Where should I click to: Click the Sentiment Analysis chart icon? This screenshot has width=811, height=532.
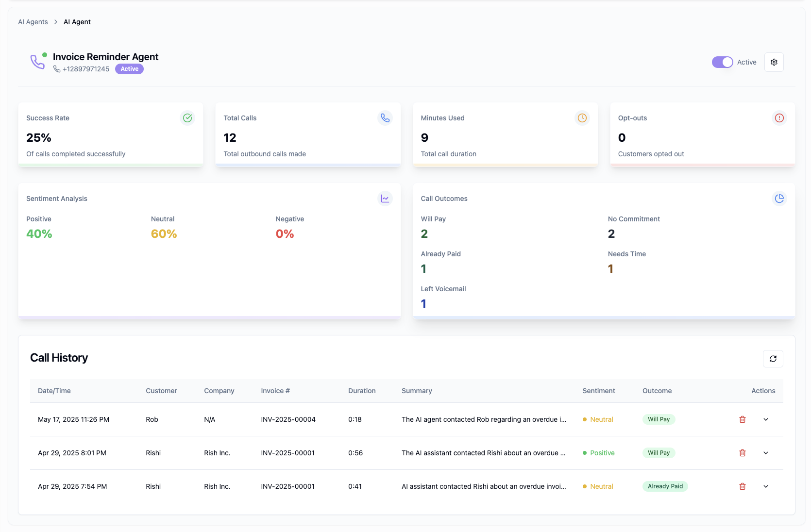(385, 198)
